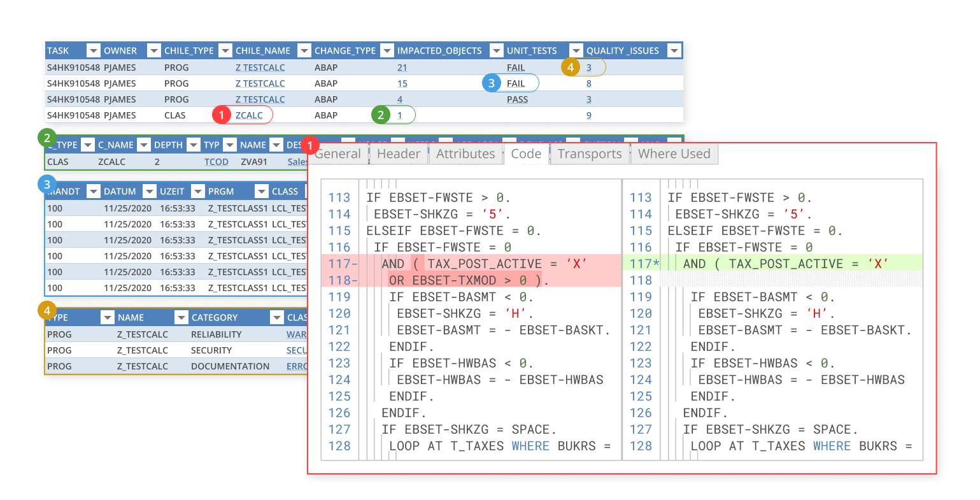Open the filter dropdown on the TASK column
The image size is (980, 500).
[x=94, y=50]
